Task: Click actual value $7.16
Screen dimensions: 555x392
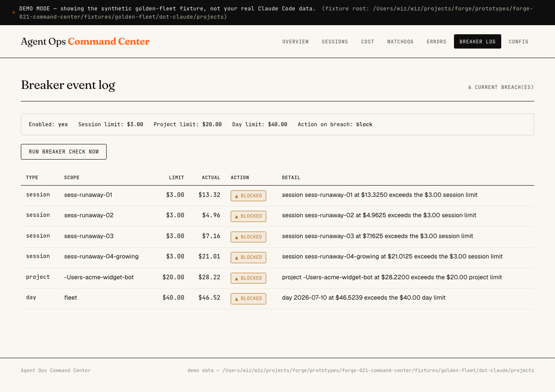Action: [211, 236]
